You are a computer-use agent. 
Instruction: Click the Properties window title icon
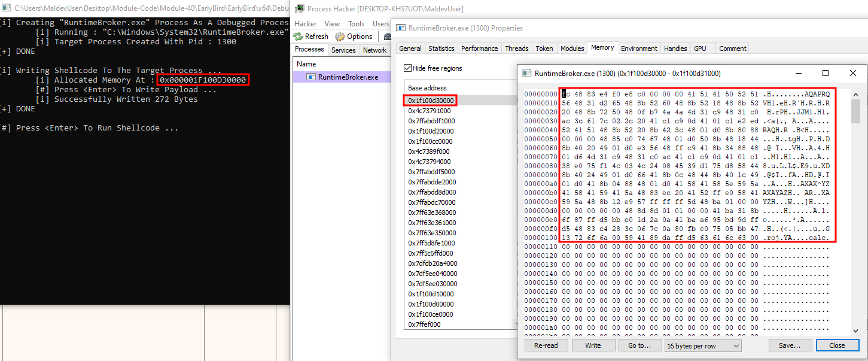pos(401,28)
